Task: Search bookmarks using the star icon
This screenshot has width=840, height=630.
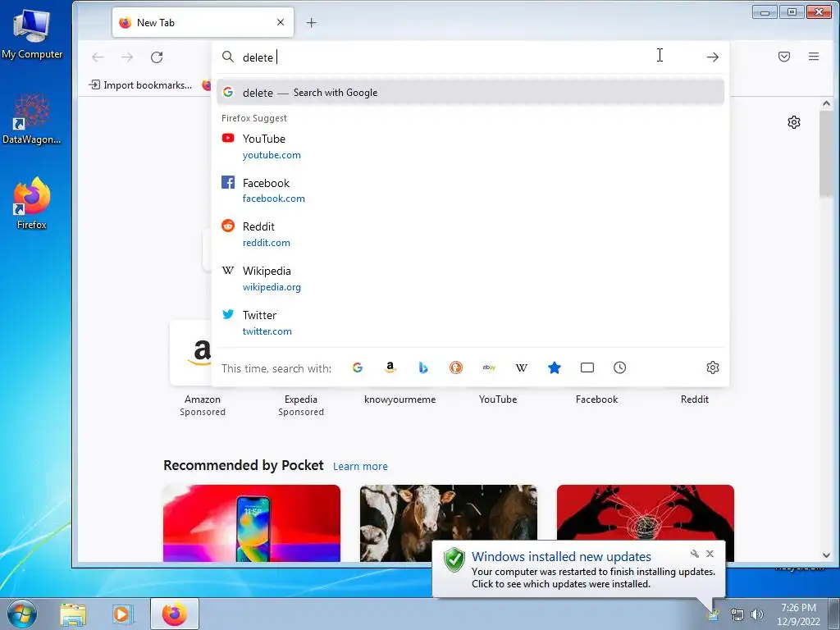Action: point(555,367)
